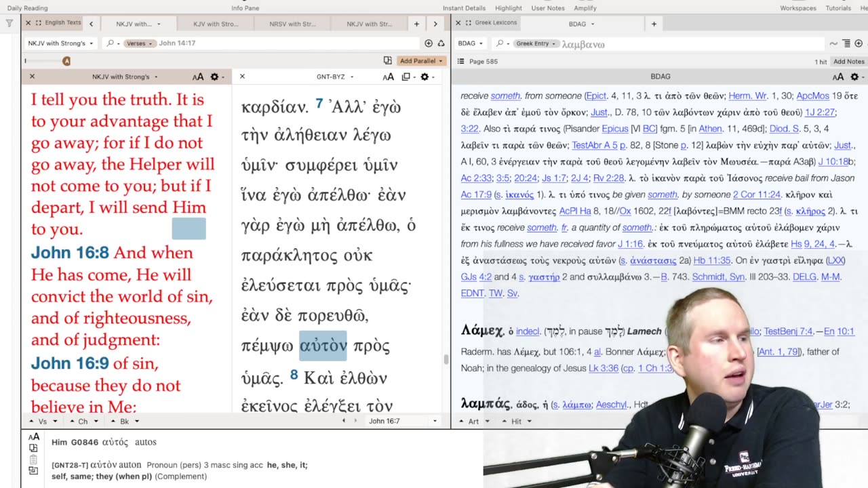The height and width of the screenshot is (488, 868).
Task: Adjust the context slider handle
Action: (66, 61)
